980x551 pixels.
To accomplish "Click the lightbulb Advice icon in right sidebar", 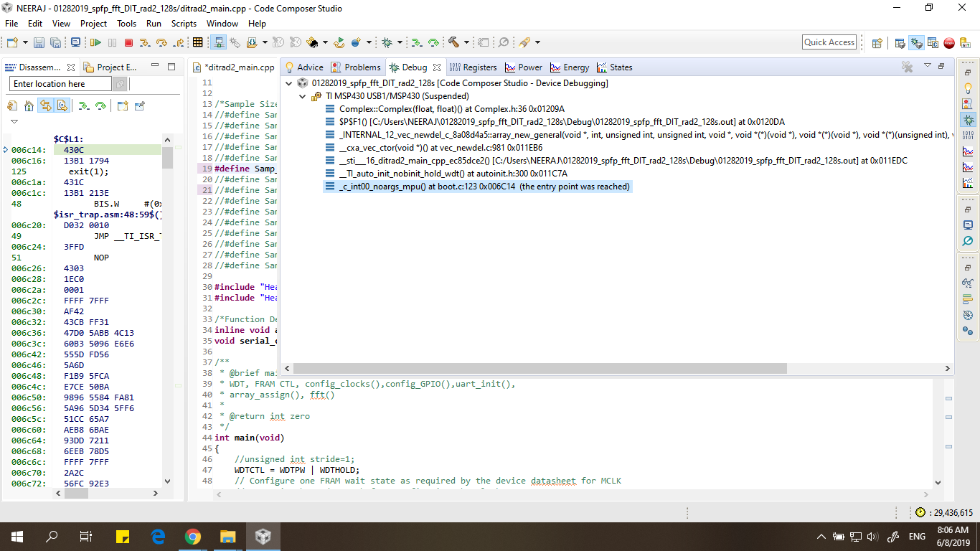I will point(968,88).
